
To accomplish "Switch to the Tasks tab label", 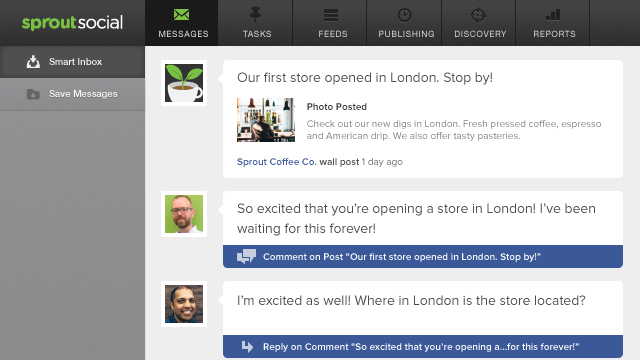I will pyautogui.click(x=257, y=34).
